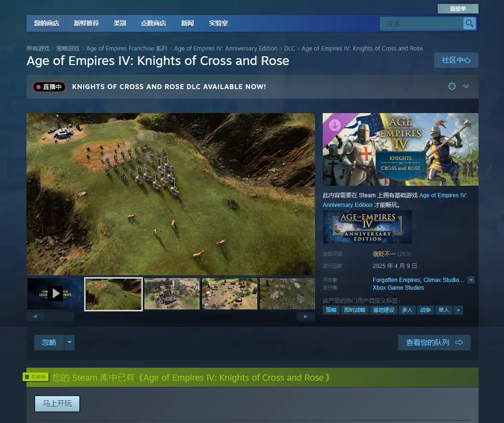Open the 愿望单 wishlist button
The width and height of the screenshot is (504, 423).
(x=458, y=9)
